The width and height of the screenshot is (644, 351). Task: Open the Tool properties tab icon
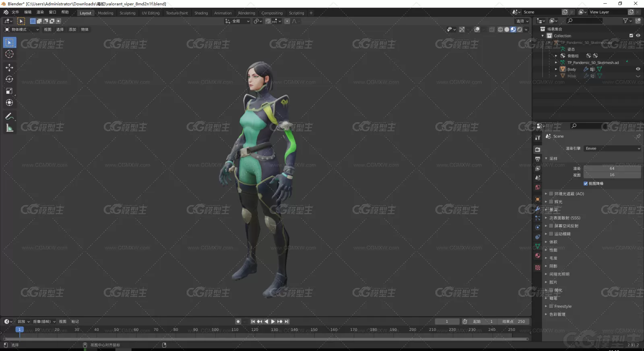(x=538, y=138)
